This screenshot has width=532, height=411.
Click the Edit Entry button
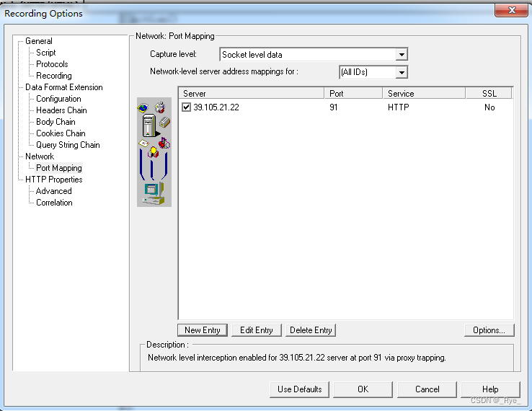pos(257,330)
